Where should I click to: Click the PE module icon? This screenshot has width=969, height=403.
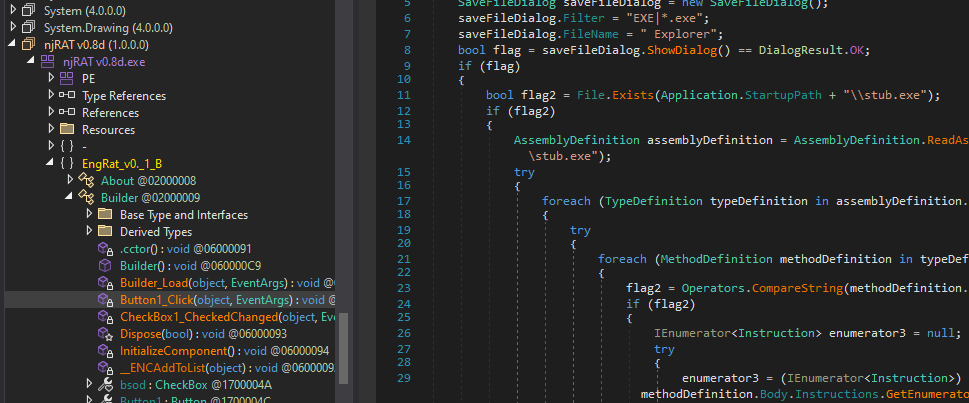pyautogui.click(x=66, y=78)
